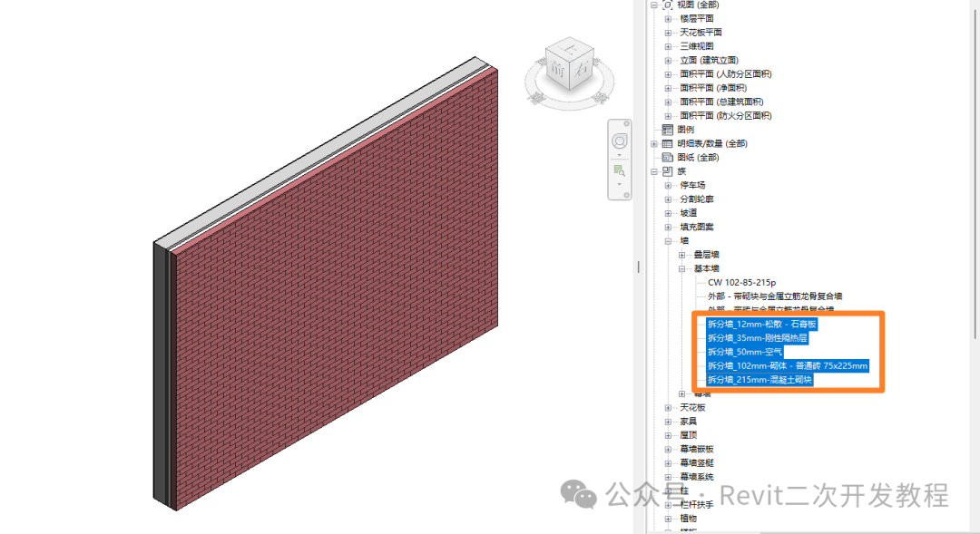Click the 明细表/数量 schedules icon

pos(667,143)
